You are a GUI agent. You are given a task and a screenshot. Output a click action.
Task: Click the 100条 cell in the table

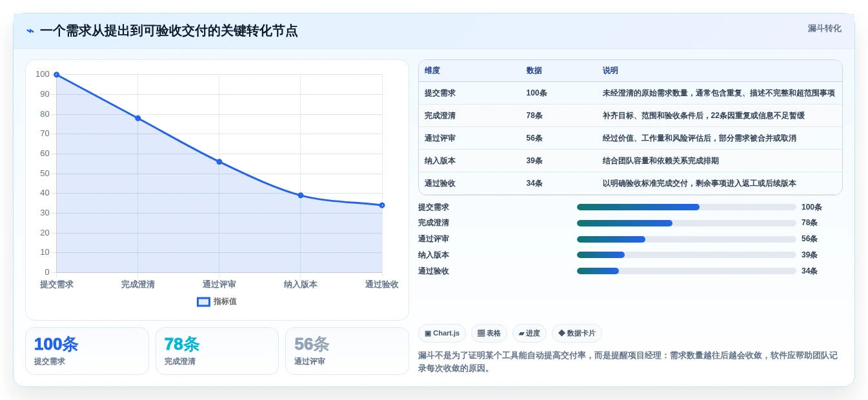tap(537, 93)
